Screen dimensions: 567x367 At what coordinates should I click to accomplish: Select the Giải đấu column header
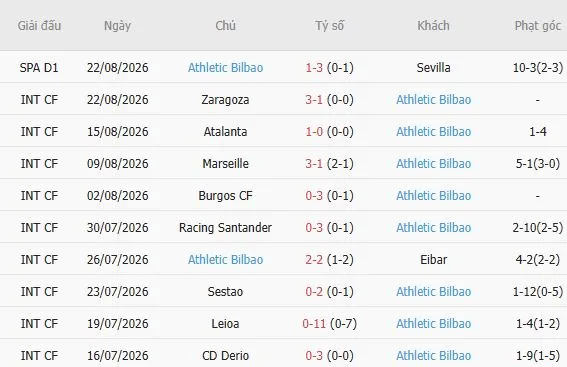pos(39,26)
